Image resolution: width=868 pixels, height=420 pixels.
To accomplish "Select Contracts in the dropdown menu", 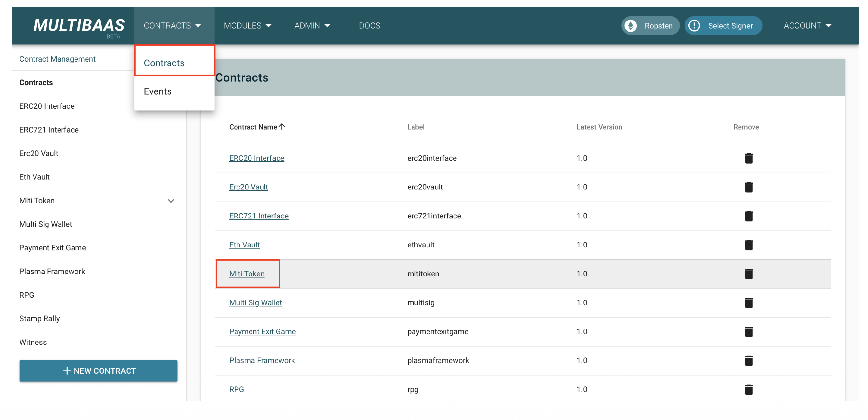I will pyautogui.click(x=174, y=63).
